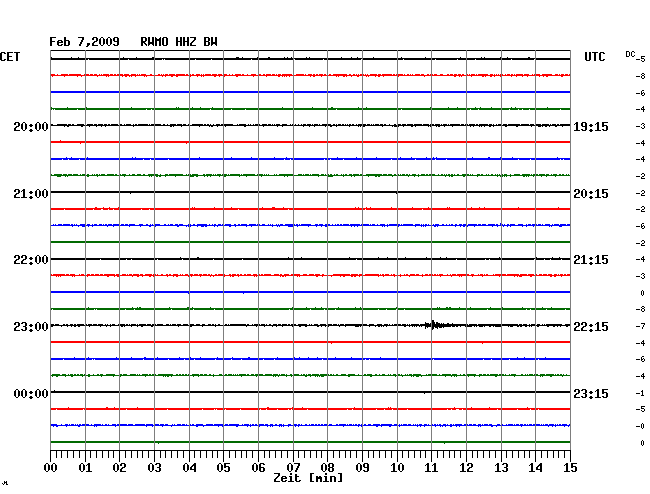Screen dimensions: 650x494
Task: Click the 19:15 UTC time label
Action: [591, 126]
